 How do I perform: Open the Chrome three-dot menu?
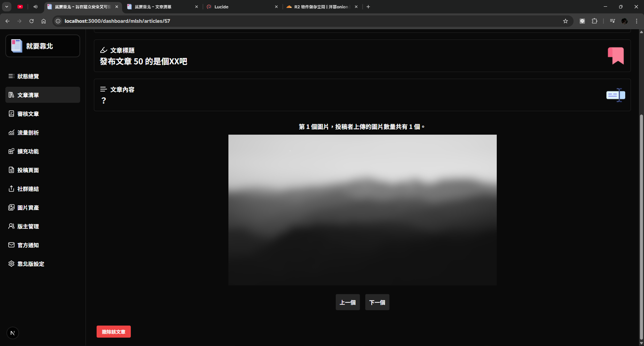click(636, 21)
